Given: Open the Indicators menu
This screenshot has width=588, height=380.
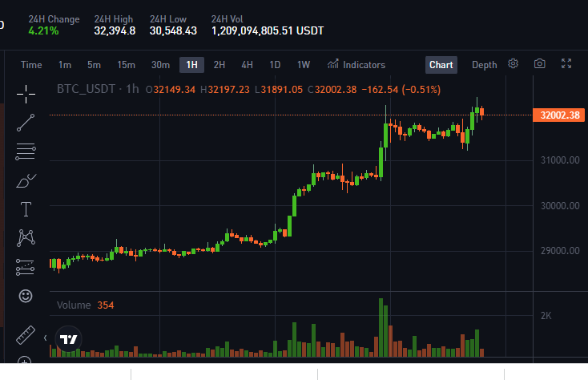Looking at the screenshot, I should click(356, 64).
